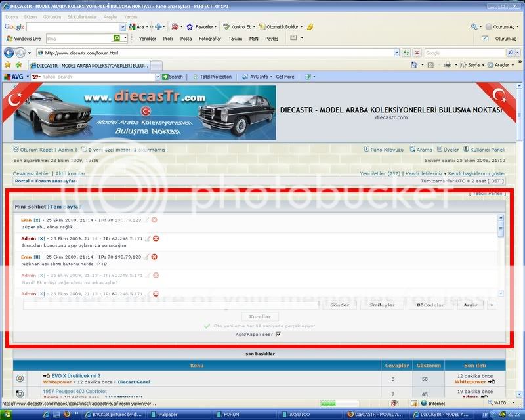
Task: Click the green AVG Search button
Action: [173, 77]
